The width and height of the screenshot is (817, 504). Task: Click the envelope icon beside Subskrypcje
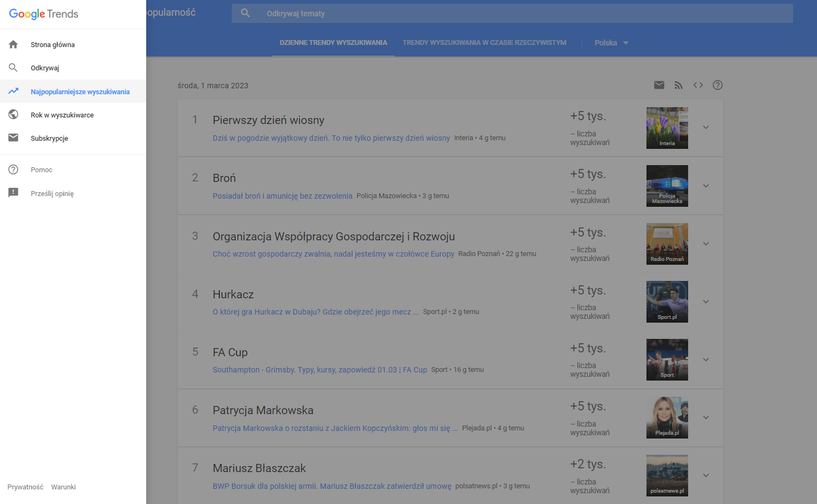point(14,138)
